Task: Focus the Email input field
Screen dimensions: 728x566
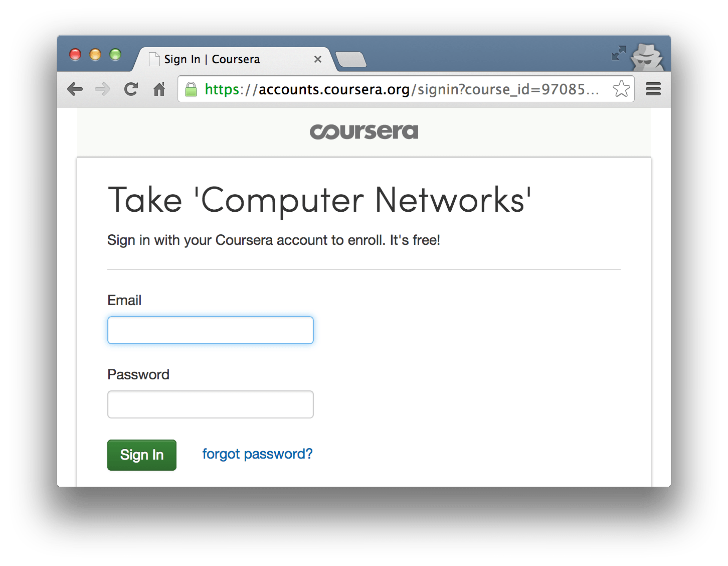Action: click(211, 330)
